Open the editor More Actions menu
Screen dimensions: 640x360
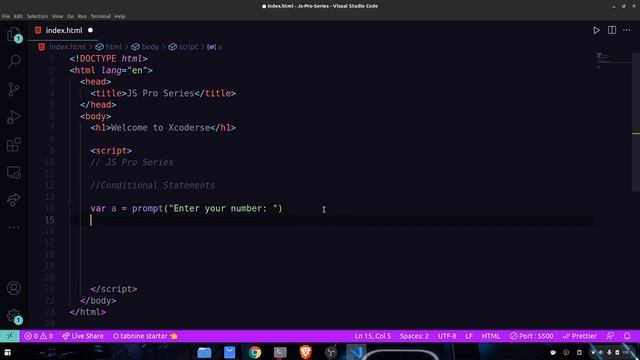(x=627, y=30)
